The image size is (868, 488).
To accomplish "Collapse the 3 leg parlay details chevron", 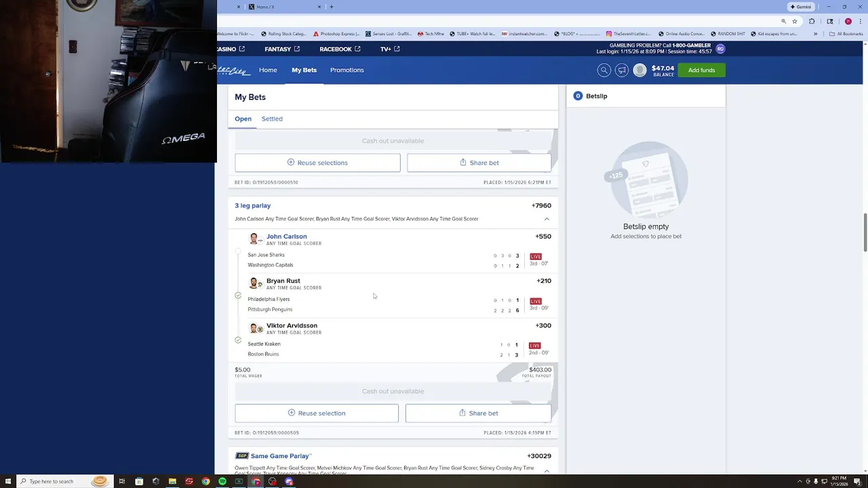I will 547,219.
